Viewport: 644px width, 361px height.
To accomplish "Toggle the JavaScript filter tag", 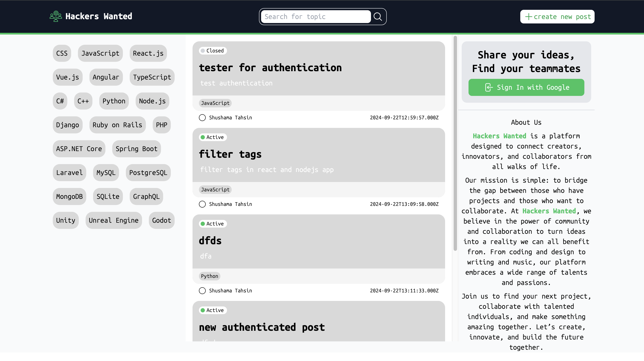I will coord(100,53).
